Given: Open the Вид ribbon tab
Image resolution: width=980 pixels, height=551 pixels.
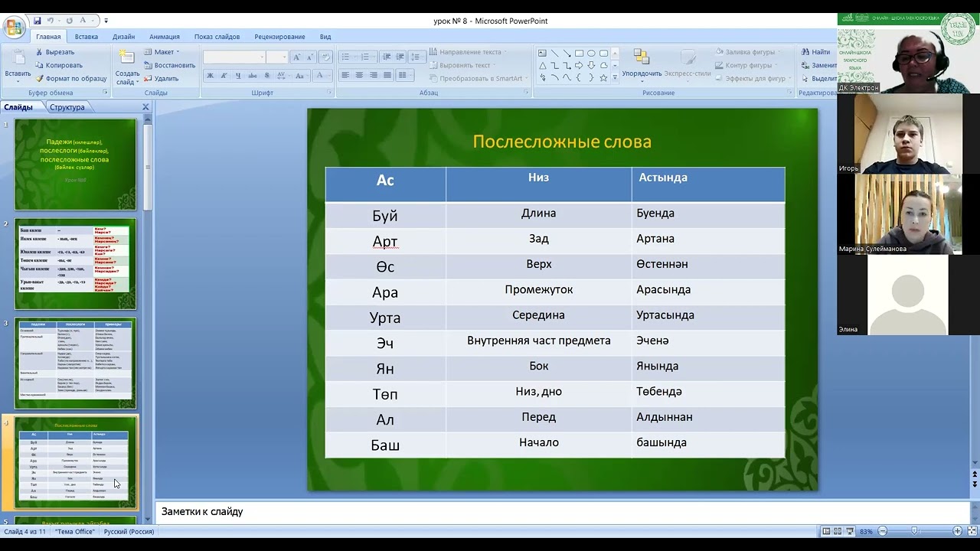Looking at the screenshot, I should click(x=325, y=37).
